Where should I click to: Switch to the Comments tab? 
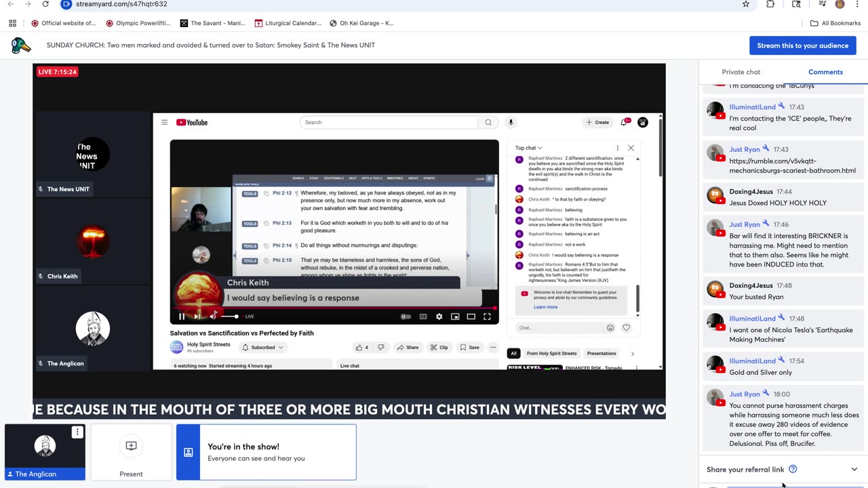click(x=825, y=72)
